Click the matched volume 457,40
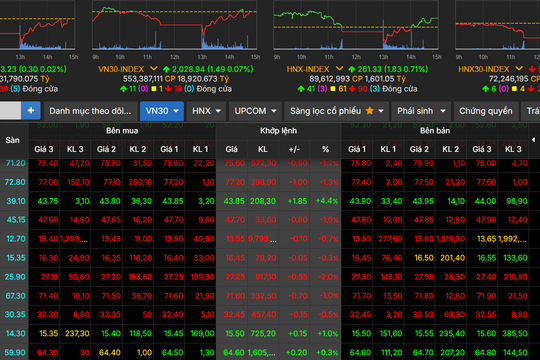Screen dimensions: 540x360 point(263,315)
